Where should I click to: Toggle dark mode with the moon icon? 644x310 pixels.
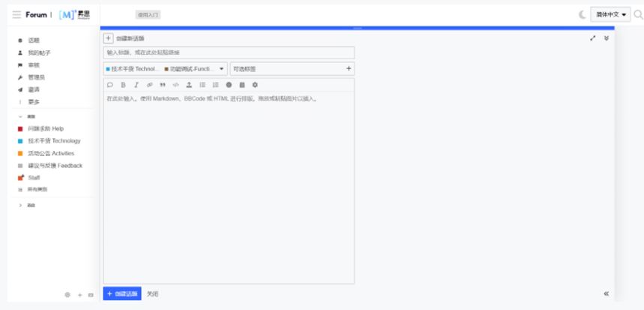point(583,15)
